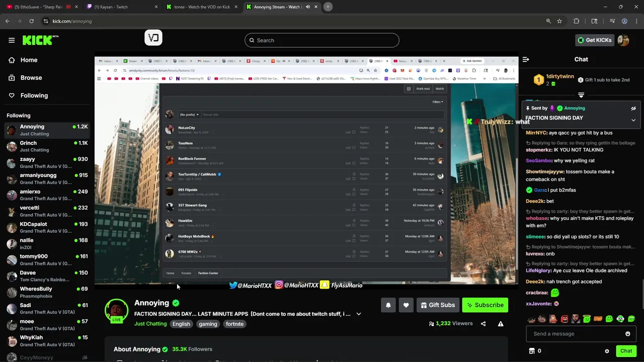The height and width of the screenshot is (362, 644).
Task: Click the 1dirtytwinn top gifter name
Action: (560, 76)
